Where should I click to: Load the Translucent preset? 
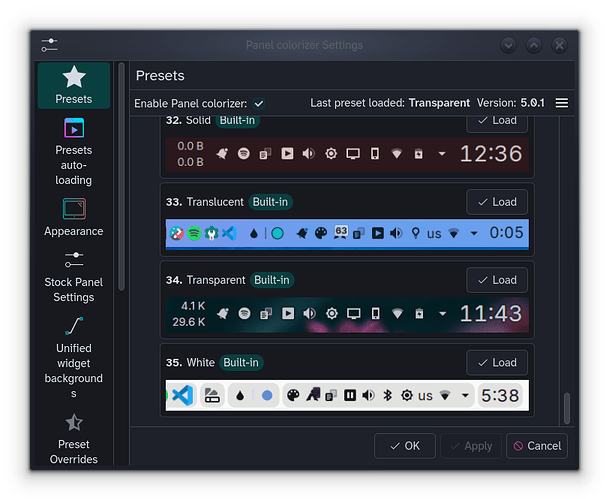(x=496, y=202)
